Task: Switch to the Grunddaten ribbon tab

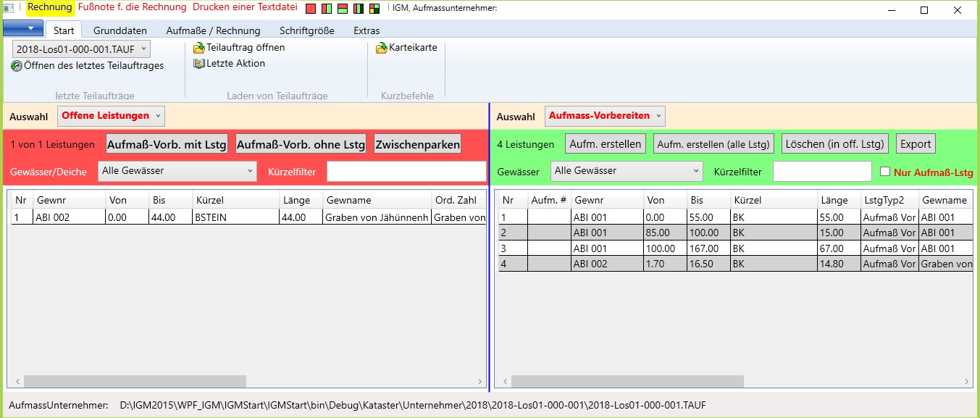Action: click(x=120, y=30)
